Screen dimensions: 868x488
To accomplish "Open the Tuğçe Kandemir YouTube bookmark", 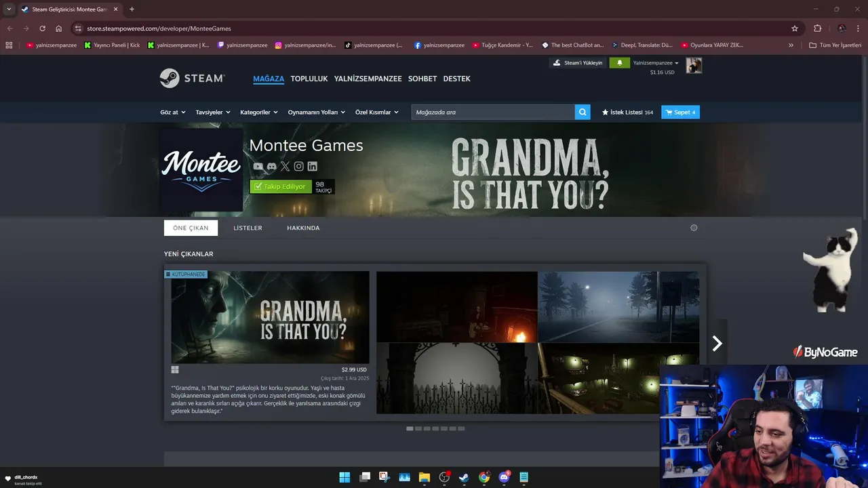I will (x=502, y=45).
